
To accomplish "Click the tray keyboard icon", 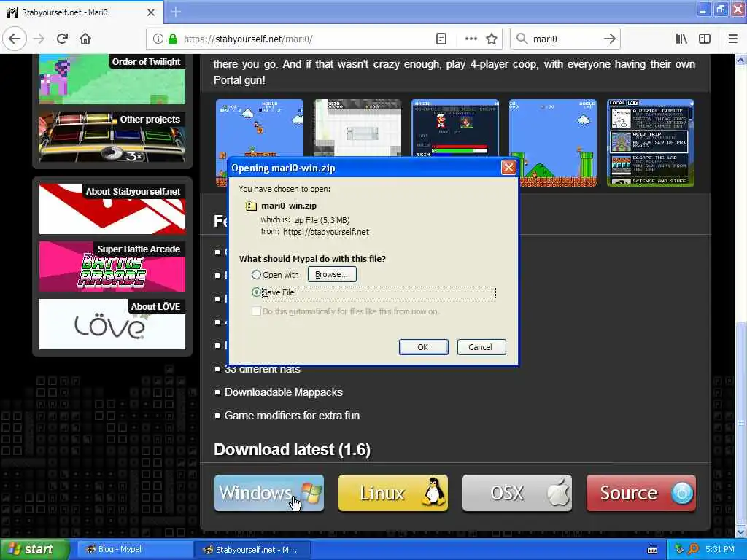I will point(653,550).
